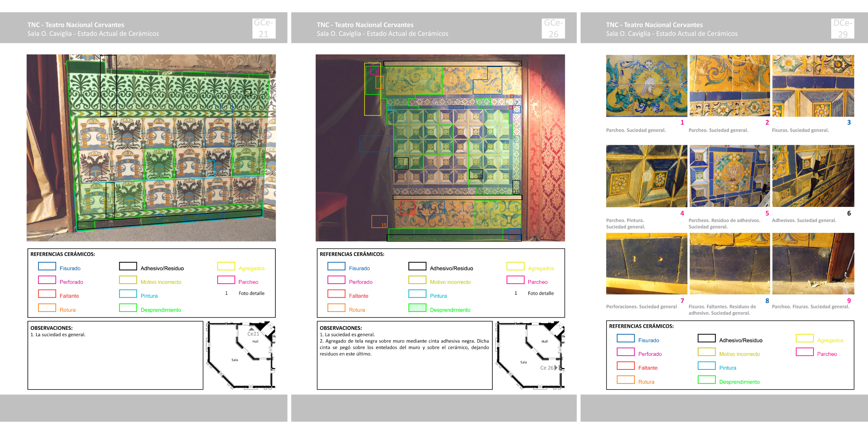Click the 'Parcheo' label in DCe-29 legend
Viewport: 868px width, 434px height.
pos(827,354)
